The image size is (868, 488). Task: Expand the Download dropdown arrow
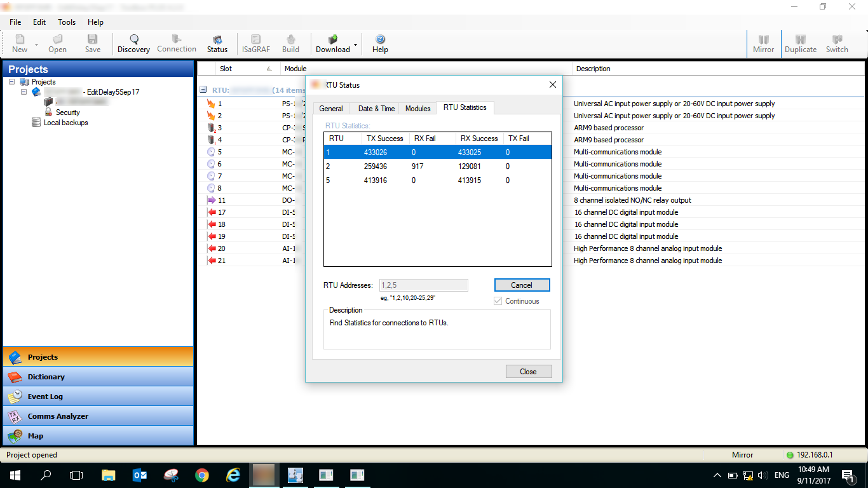pyautogui.click(x=355, y=44)
